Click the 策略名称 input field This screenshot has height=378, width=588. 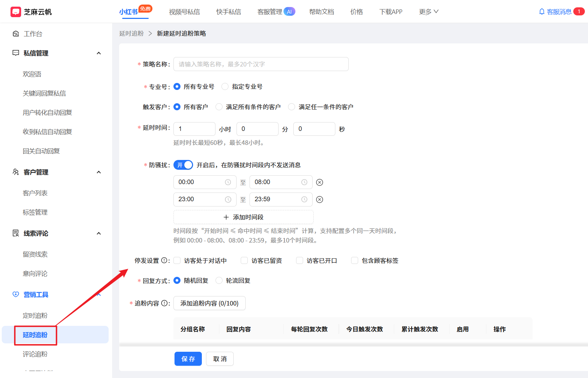pyautogui.click(x=261, y=64)
